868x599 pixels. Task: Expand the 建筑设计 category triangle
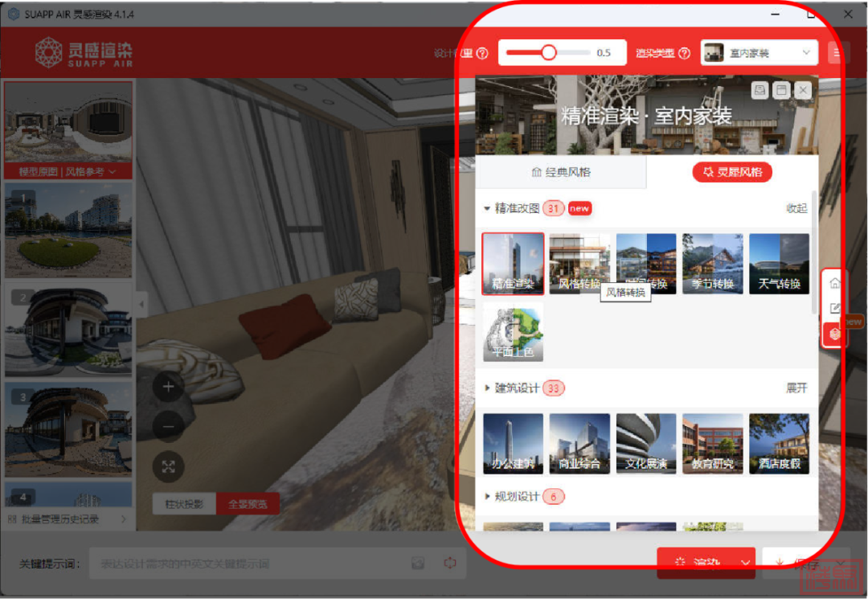coord(487,388)
